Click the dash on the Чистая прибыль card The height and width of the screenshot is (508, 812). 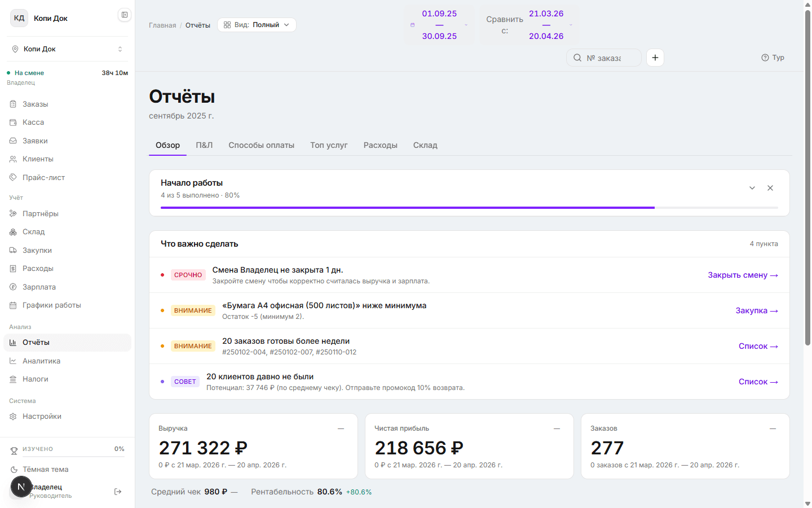coord(557,429)
